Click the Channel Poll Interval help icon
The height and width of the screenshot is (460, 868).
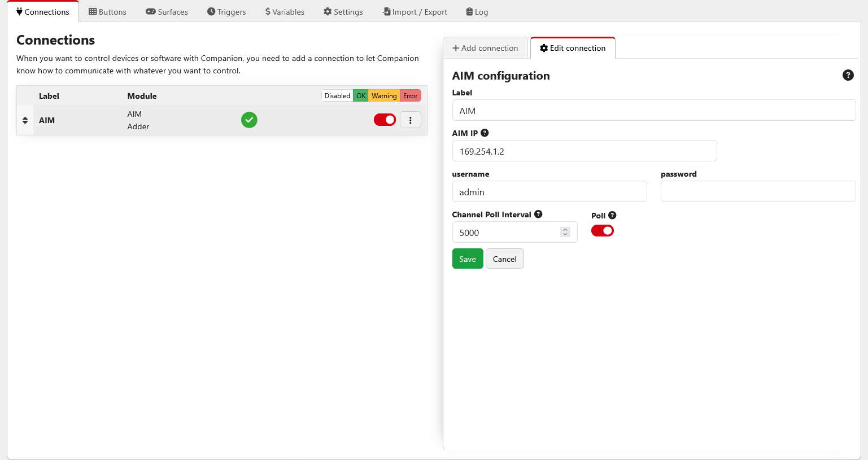(x=538, y=214)
